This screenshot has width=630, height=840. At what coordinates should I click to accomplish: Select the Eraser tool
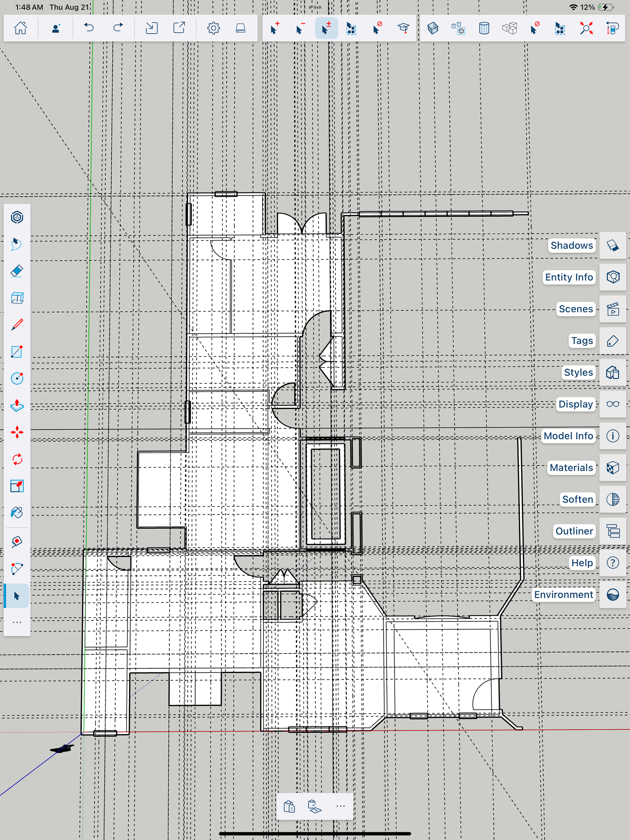pos(17,271)
